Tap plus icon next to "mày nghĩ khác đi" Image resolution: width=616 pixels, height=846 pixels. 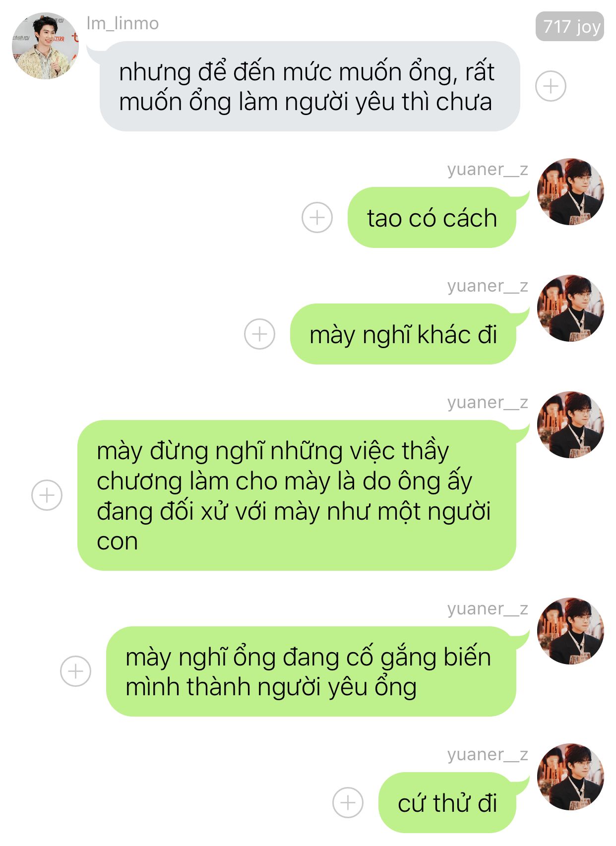click(259, 334)
